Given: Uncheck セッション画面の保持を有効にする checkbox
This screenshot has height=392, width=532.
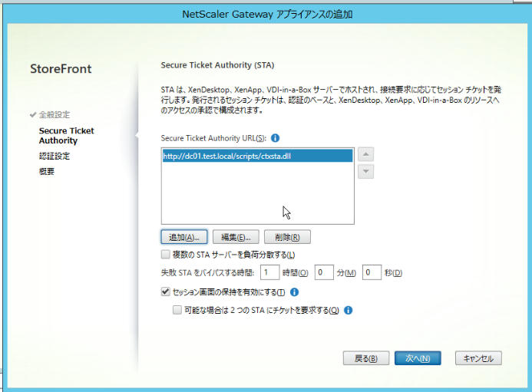Looking at the screenshot, I should [x=166, y=292].
